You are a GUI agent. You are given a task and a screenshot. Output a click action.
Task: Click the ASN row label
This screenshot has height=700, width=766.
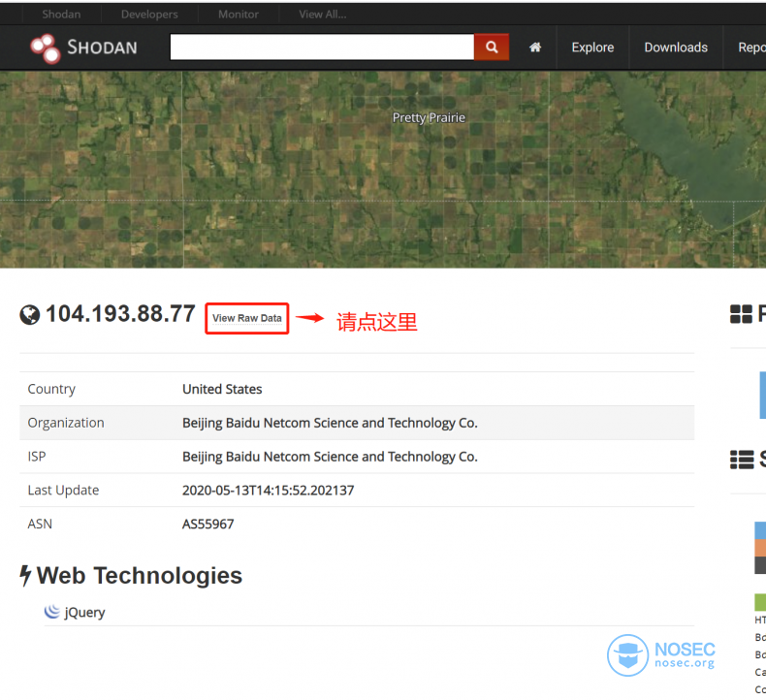pyautogui.click(x=40, y=525)
